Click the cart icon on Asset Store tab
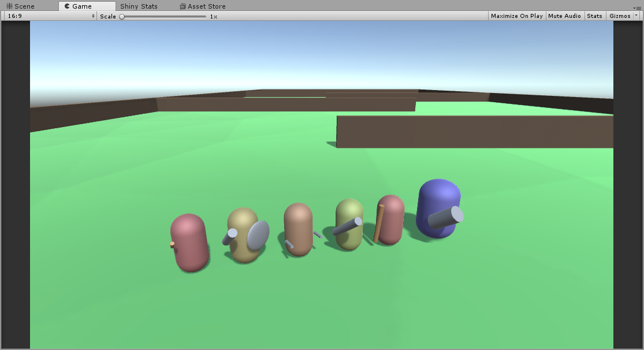The width and height of the screenshot is (644, 350). pos(182,6)
